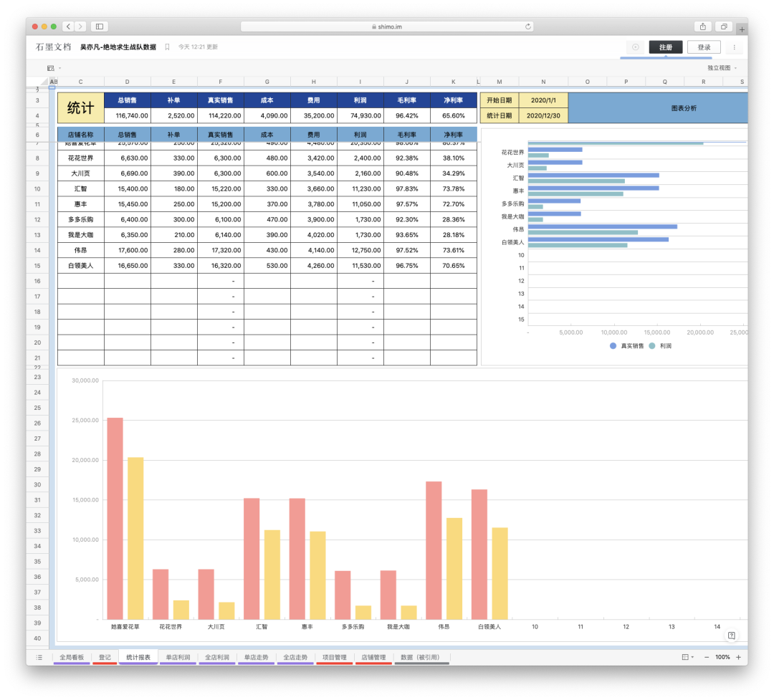This screenshot has width=774, height=700.
Task: Reload the shimo.im page
Action: 528,27
